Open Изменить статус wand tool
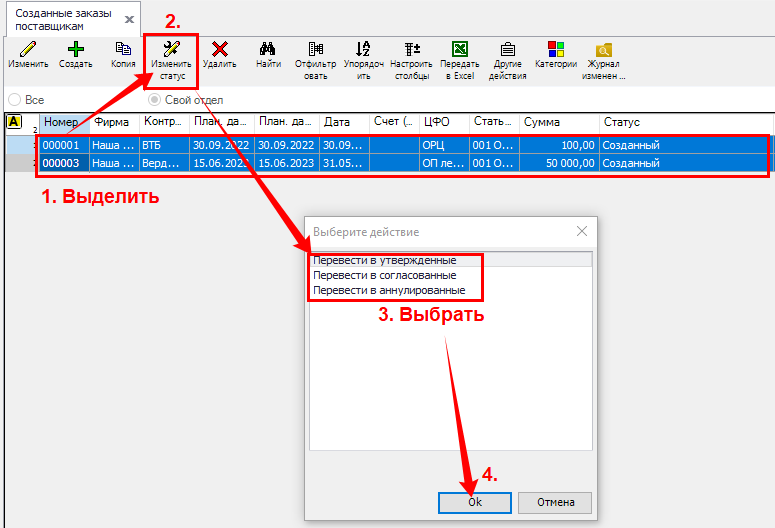The width and height of the screenshot is (775, 528). pos(170,49)
